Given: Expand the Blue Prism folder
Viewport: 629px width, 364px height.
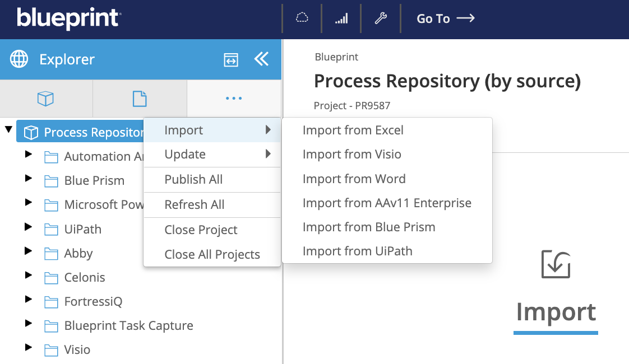Looking at the screenshot, I should (x=29, y=179).
